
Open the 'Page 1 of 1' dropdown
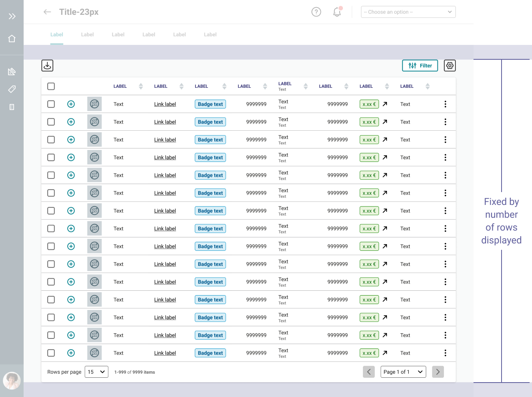(403, 372)
